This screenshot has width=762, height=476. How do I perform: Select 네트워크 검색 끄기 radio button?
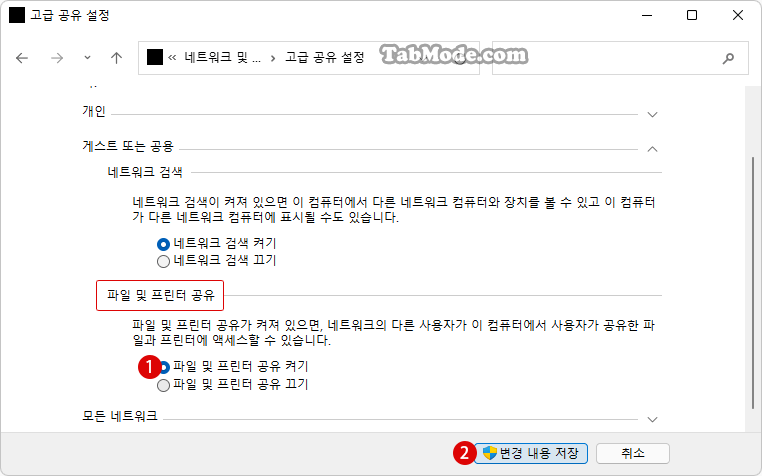pyautogui.click(x=163, y=262)
